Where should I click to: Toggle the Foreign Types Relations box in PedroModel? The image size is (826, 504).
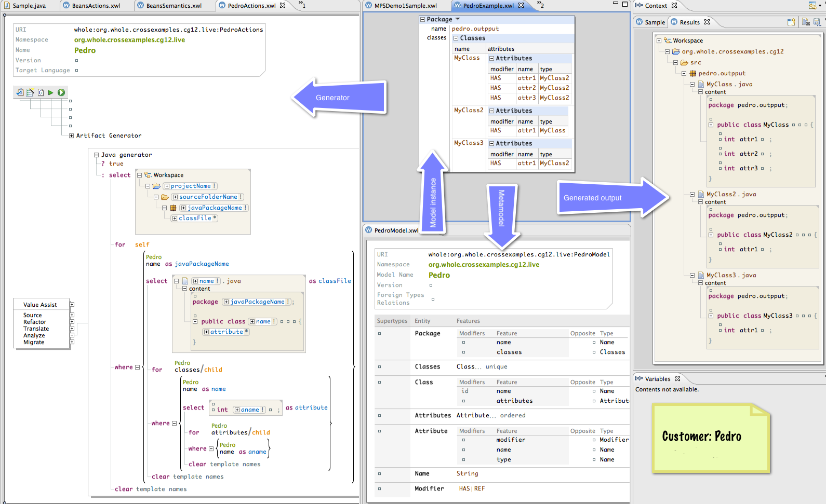click(433, 299)
